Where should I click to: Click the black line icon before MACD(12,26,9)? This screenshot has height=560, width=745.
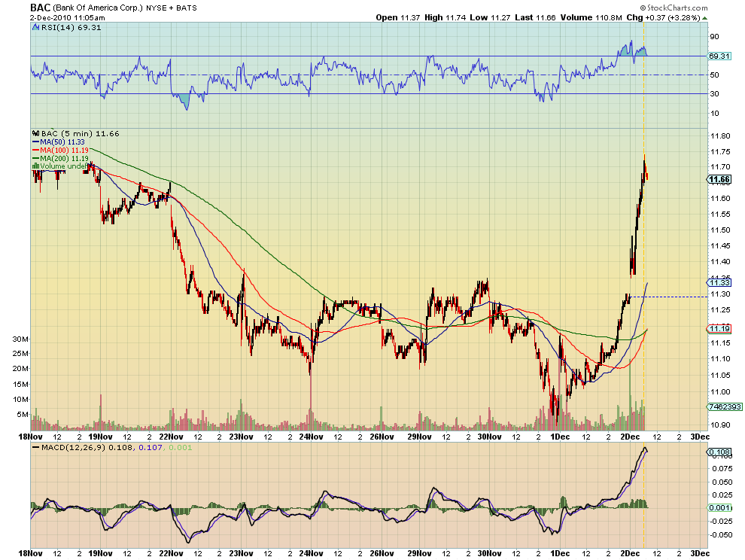35,447
